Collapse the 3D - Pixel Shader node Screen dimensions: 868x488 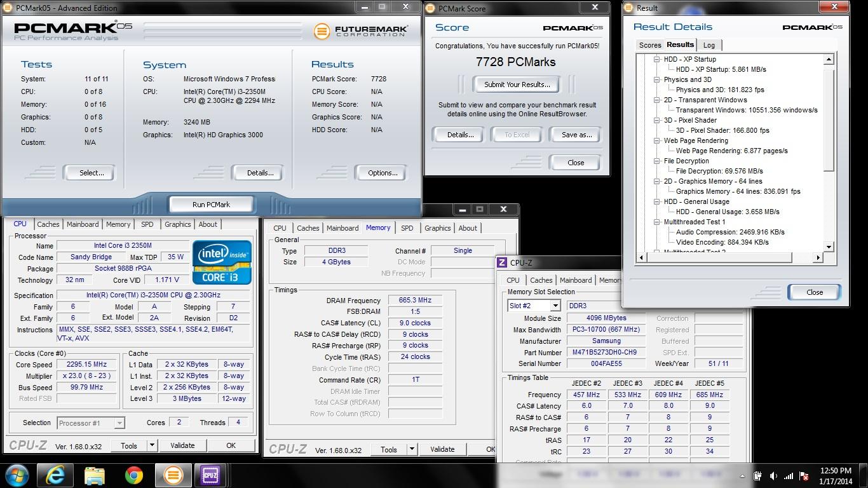[x=657, y=120]
